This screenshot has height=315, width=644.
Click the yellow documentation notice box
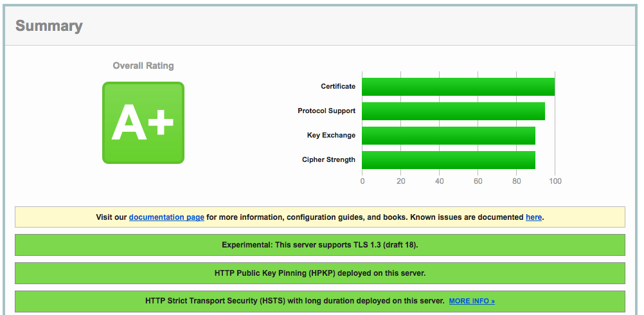point(320,217)
